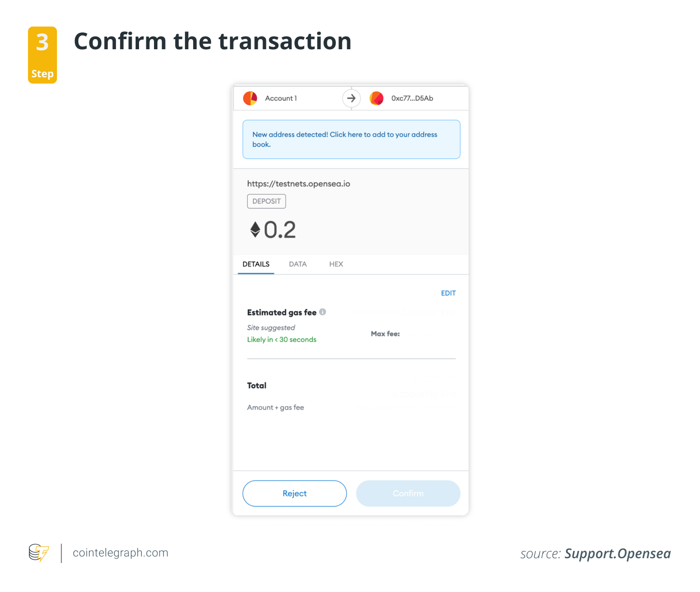The width and height of the screenshot is (700, 592).
Task: Open the Support.Opensea source link
Action: (x=617, y=554)
